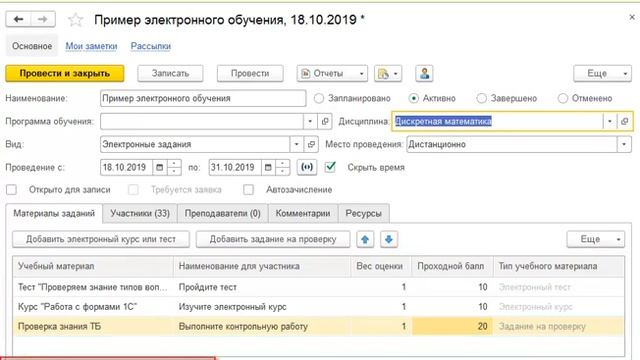Switch to the Основное section
Image resolution: width=640 pixels, height=360 pixels.
point(32,46)
